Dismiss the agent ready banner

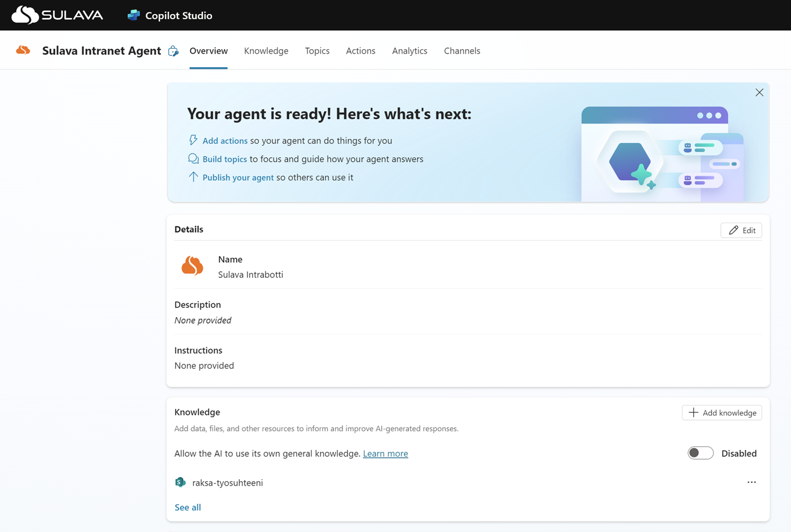[x=759, y=92]
